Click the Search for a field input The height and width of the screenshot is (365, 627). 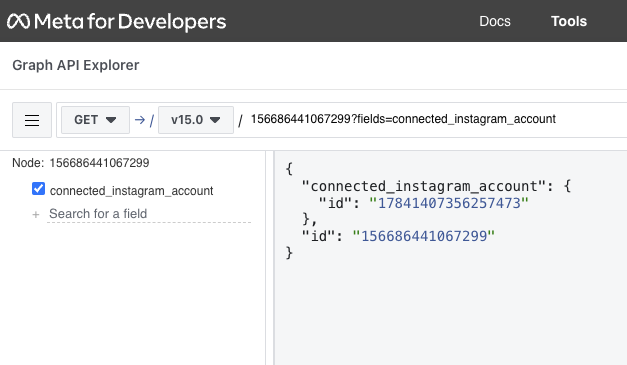149,214
